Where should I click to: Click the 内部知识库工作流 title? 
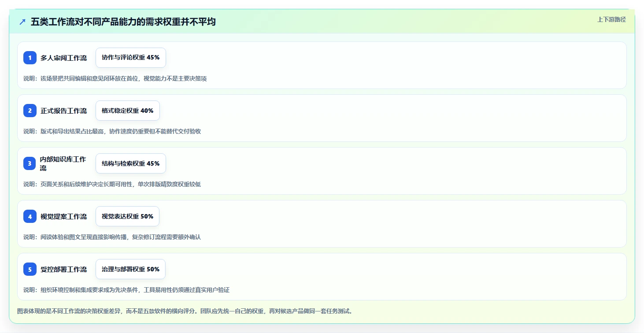coord(63,163)
